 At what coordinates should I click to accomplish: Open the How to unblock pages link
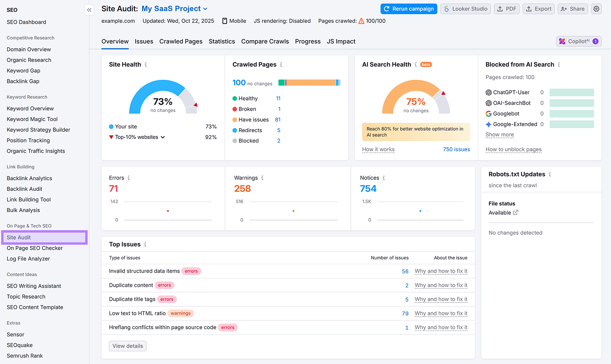click(x=513, y=149)
